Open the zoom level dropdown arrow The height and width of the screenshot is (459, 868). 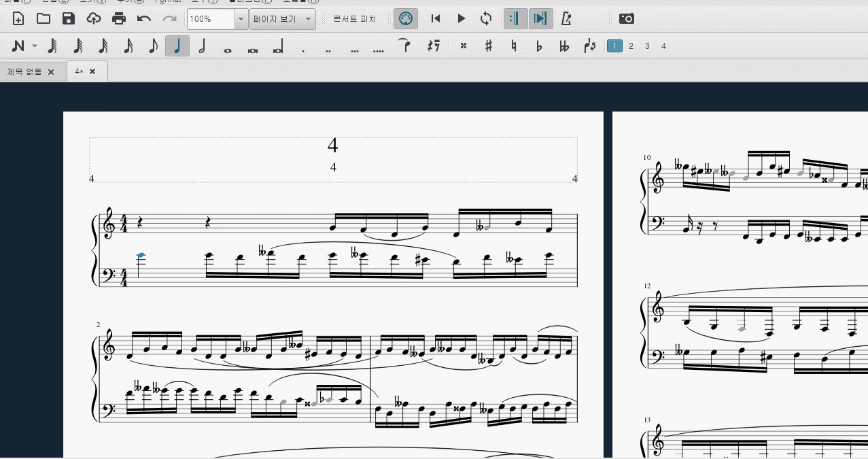pos(241,19)
